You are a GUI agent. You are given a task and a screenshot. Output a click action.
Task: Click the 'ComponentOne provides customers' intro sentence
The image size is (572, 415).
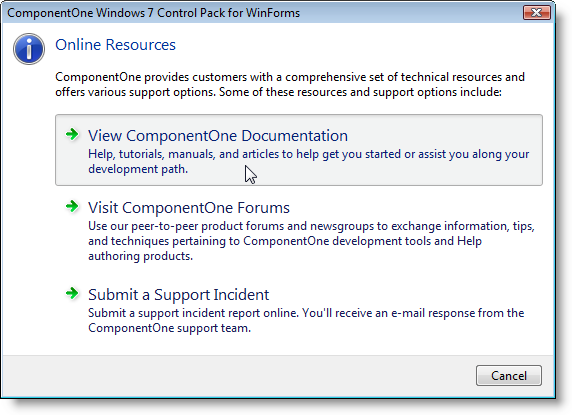click(290, 77)
